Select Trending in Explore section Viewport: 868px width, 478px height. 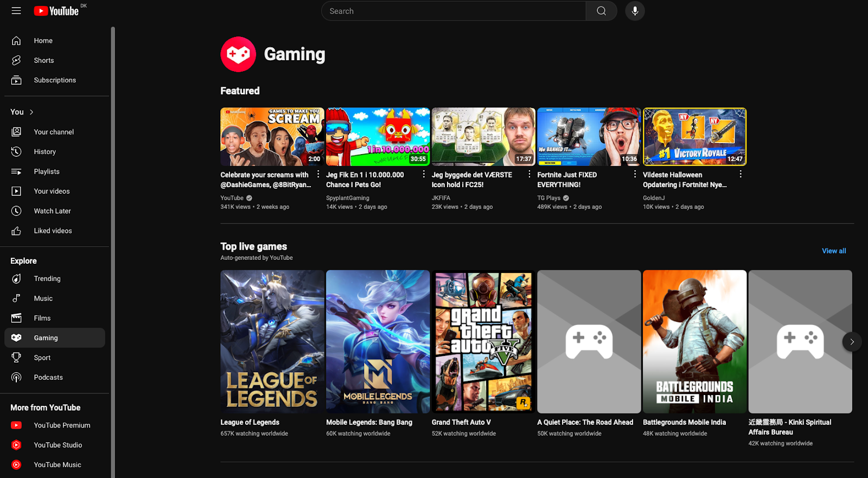click(54, 279)
